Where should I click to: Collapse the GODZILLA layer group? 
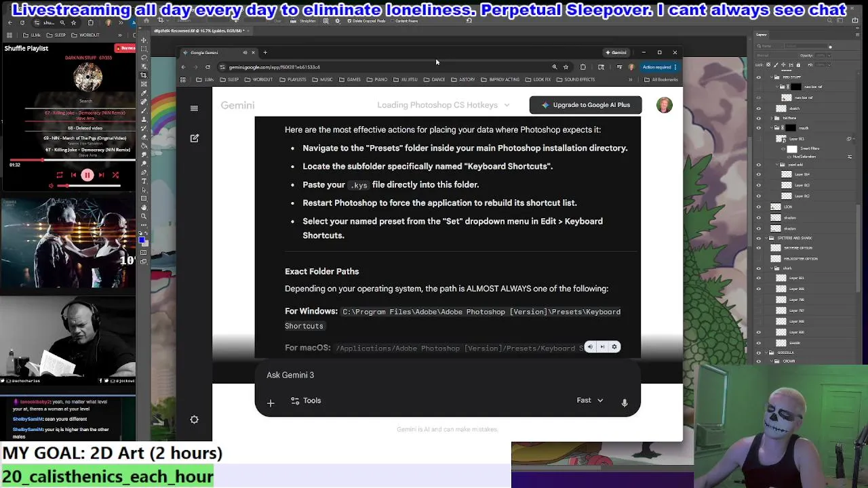[766, 352]
